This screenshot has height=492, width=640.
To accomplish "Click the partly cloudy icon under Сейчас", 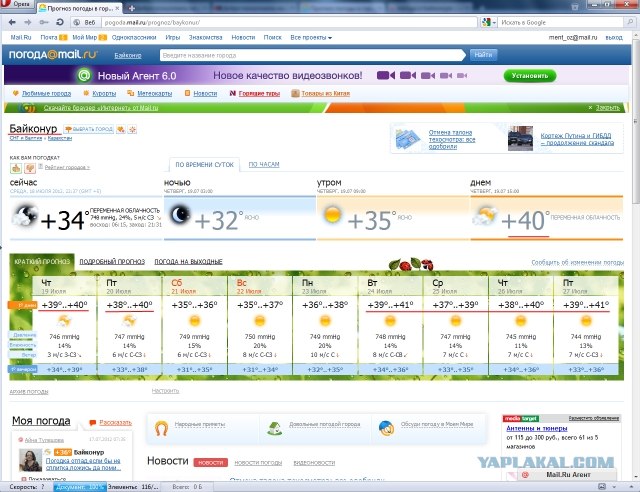I will coord(25,215).
